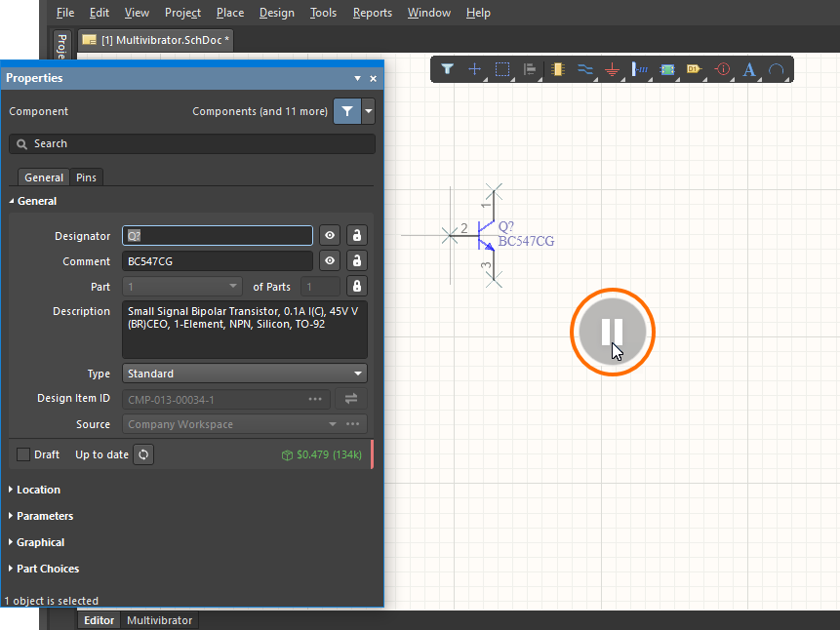Viewport: 840px width, 630px height.
Task: Switch to the Pins tab
Action: (x=87, y=177)
